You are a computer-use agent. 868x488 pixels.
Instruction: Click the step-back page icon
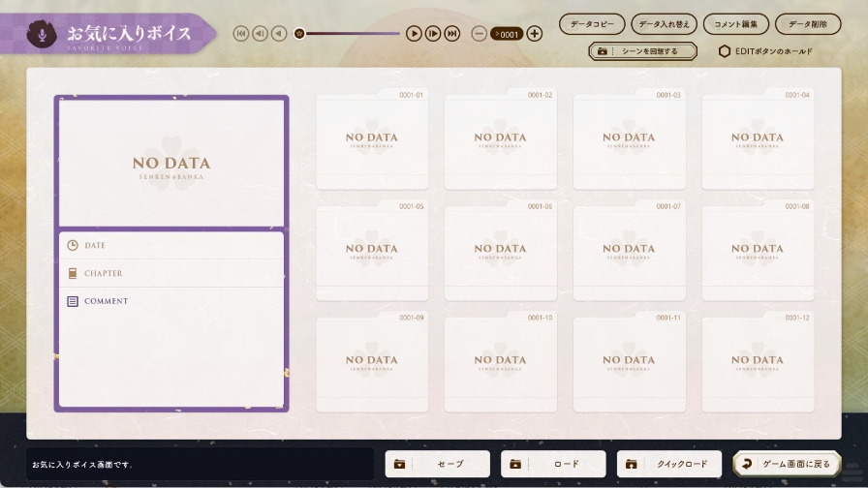coord(260,34)
